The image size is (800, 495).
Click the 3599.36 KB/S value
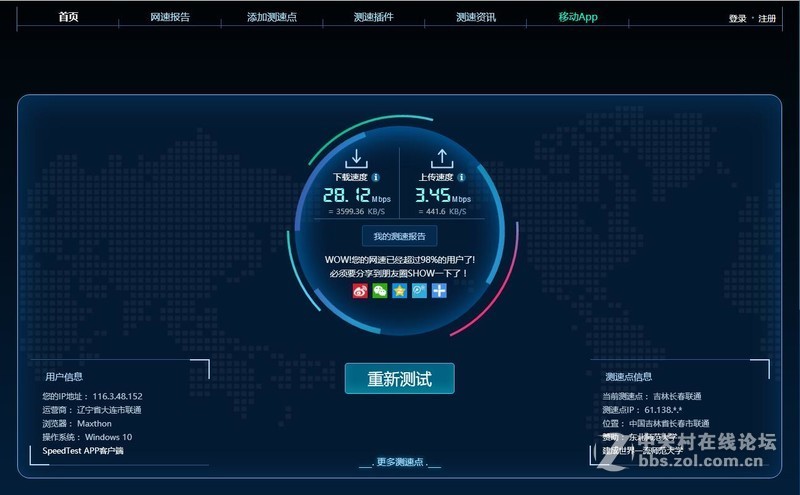coord(356,211)
